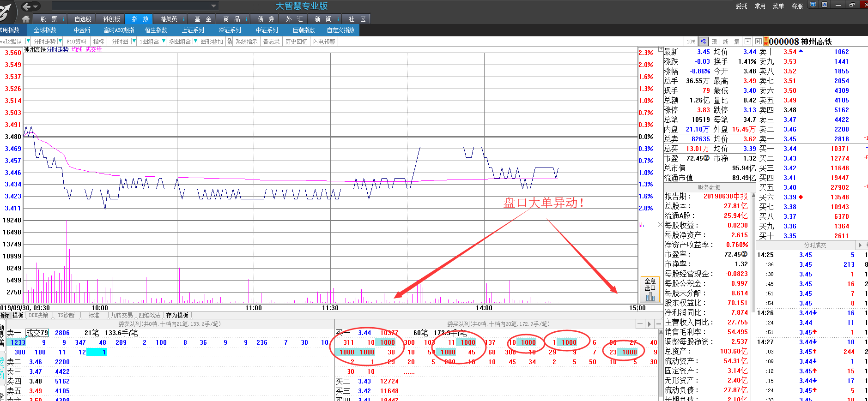Select 富时A50期指 submenu item
868x401 pixels.
point(119,30)
